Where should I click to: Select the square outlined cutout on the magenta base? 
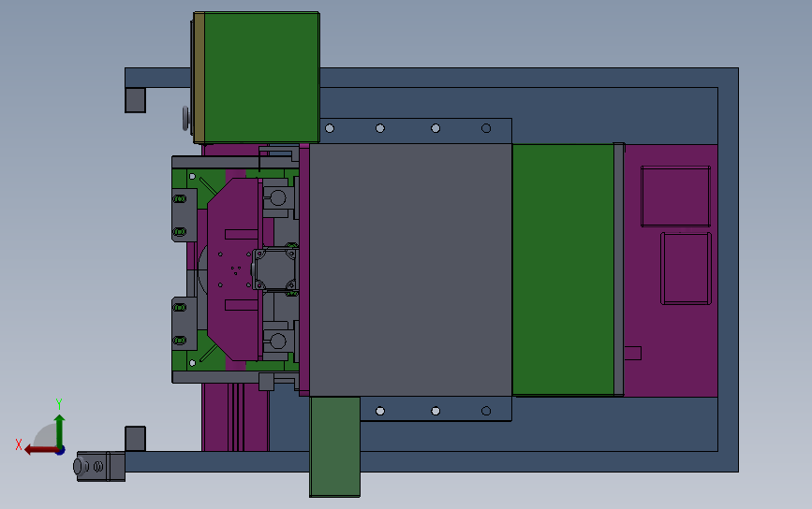pos(676,196)
